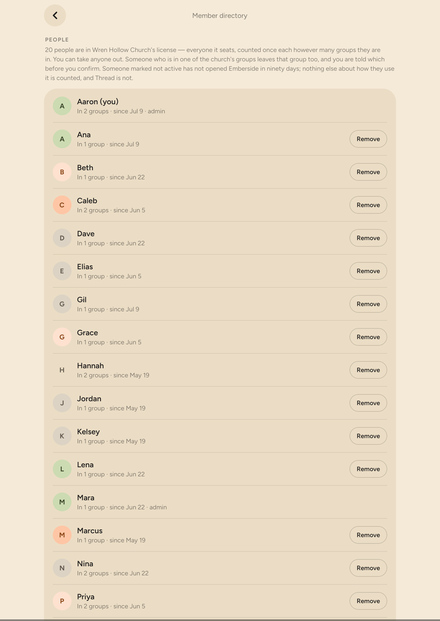Remove Jordan from the directory
The image size is (440, 621).
tap(368, 403)
